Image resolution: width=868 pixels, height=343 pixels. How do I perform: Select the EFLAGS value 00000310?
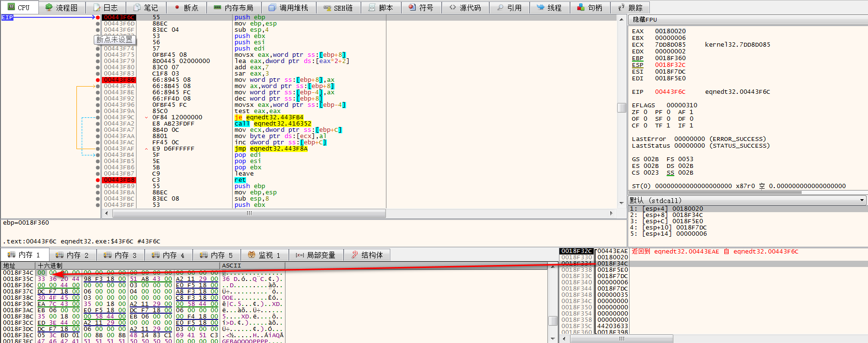coord(682,105)
